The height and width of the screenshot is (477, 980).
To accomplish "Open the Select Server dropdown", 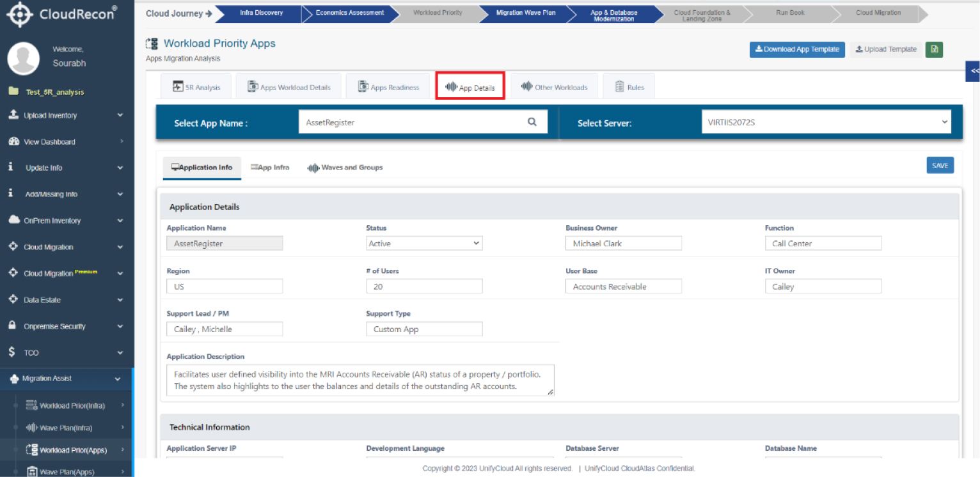I will pos(826,122).
